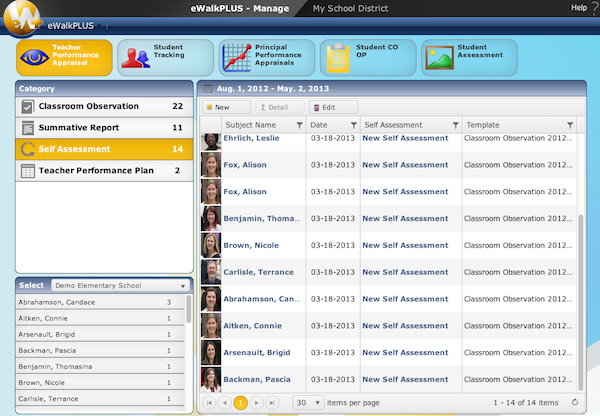Go to the last page of results
Screen dimensions: 600x416
(x=272, y=403)
